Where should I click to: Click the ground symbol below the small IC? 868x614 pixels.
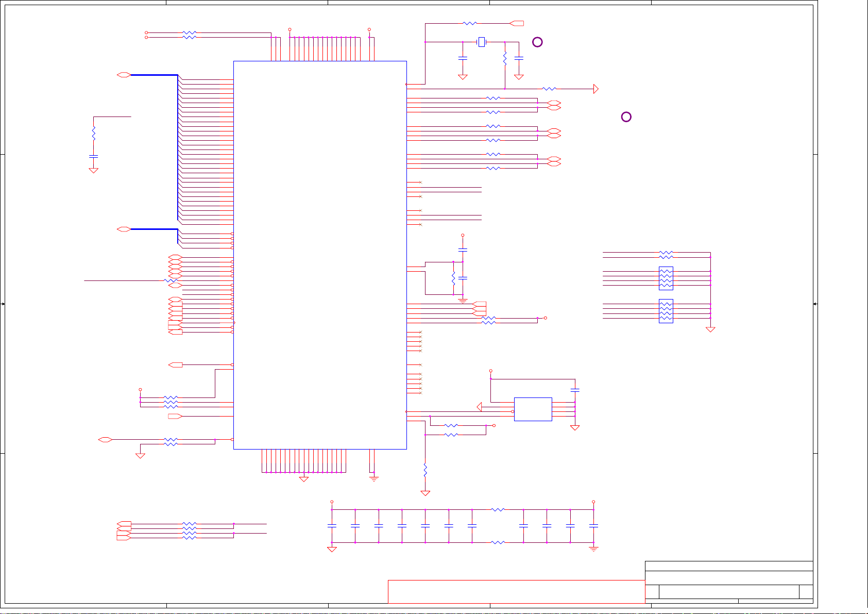coord(575,428)
